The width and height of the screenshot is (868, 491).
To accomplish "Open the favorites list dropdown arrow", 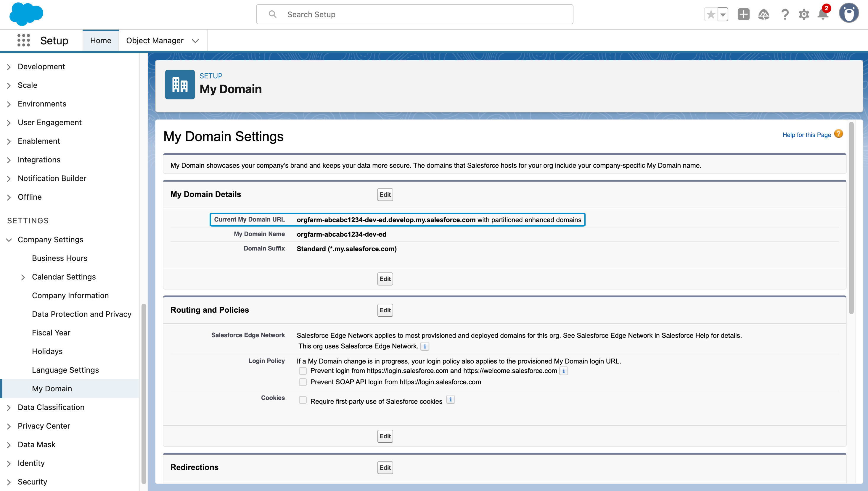I will click(x=723, y=14).
